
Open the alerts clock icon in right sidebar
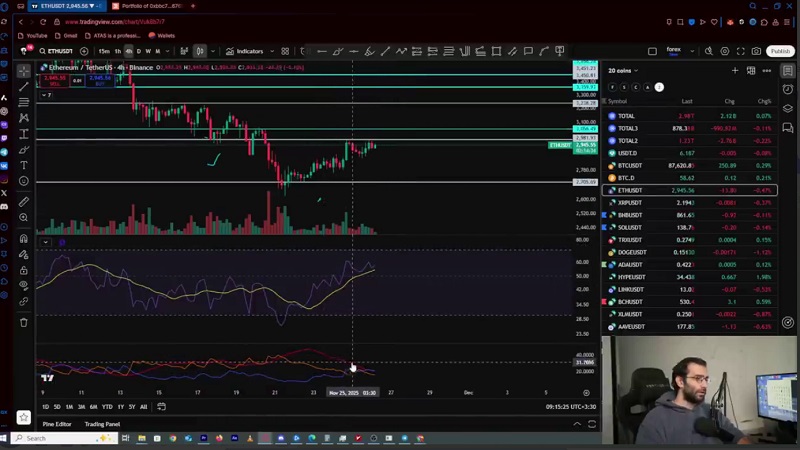788,89
